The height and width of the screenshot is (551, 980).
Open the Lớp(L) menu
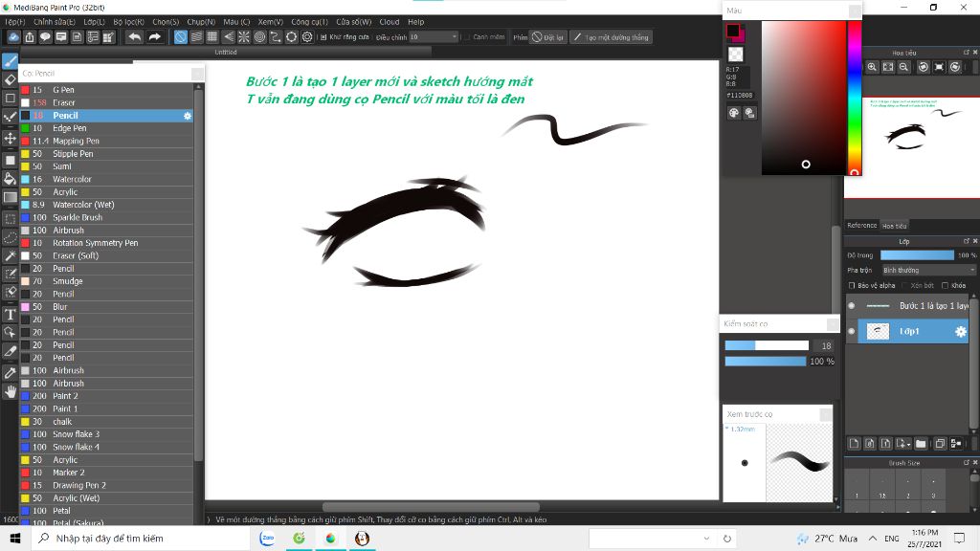click(95, 22)
